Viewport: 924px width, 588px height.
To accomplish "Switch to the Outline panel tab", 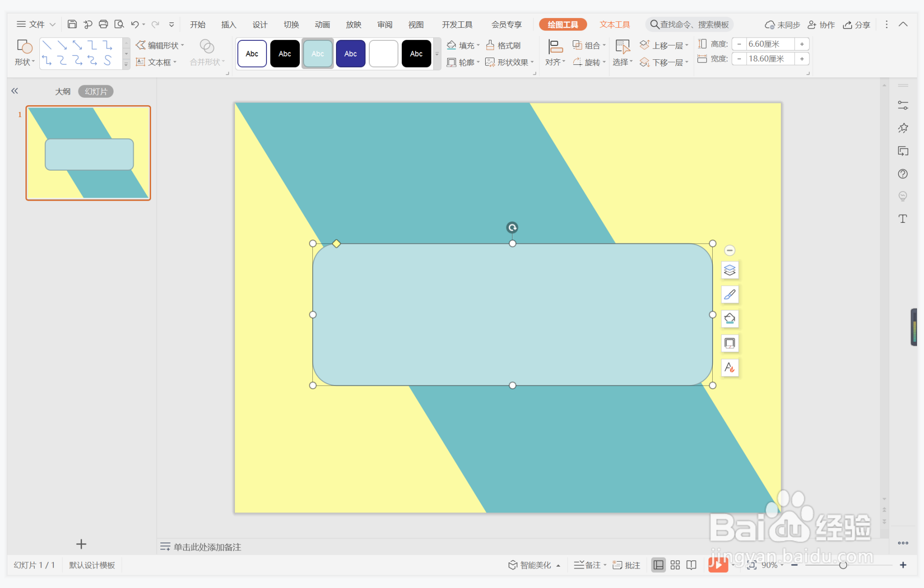I will tap(63, 91).
